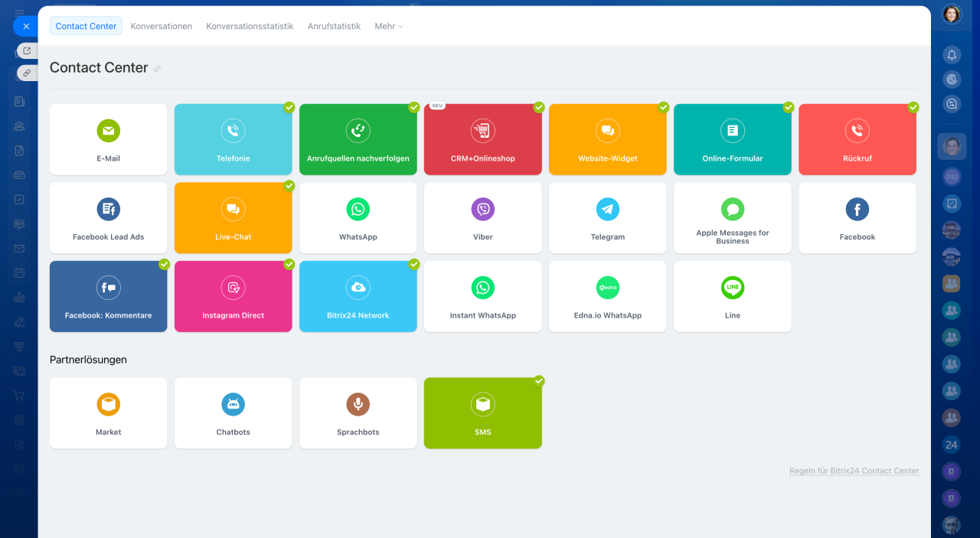The width and height of the screenshot is (980, 538).
Task: Select the Telegram channel icon
Action: tap(607, 209)
